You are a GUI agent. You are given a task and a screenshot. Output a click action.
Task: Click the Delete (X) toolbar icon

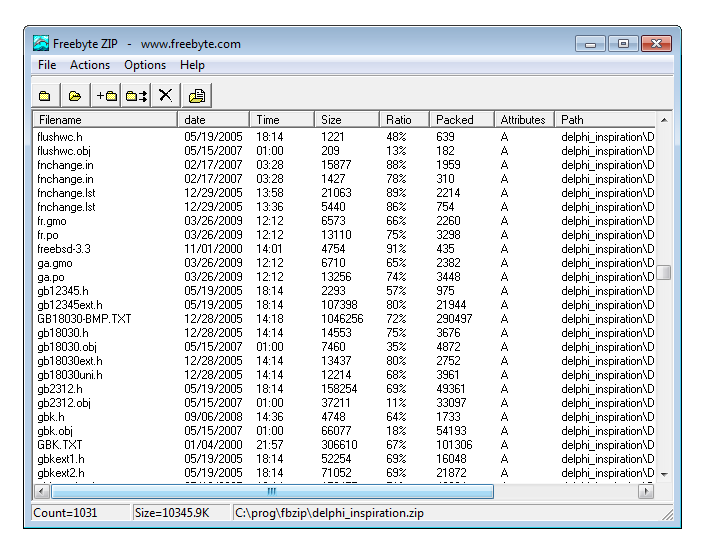coord(166,96)
